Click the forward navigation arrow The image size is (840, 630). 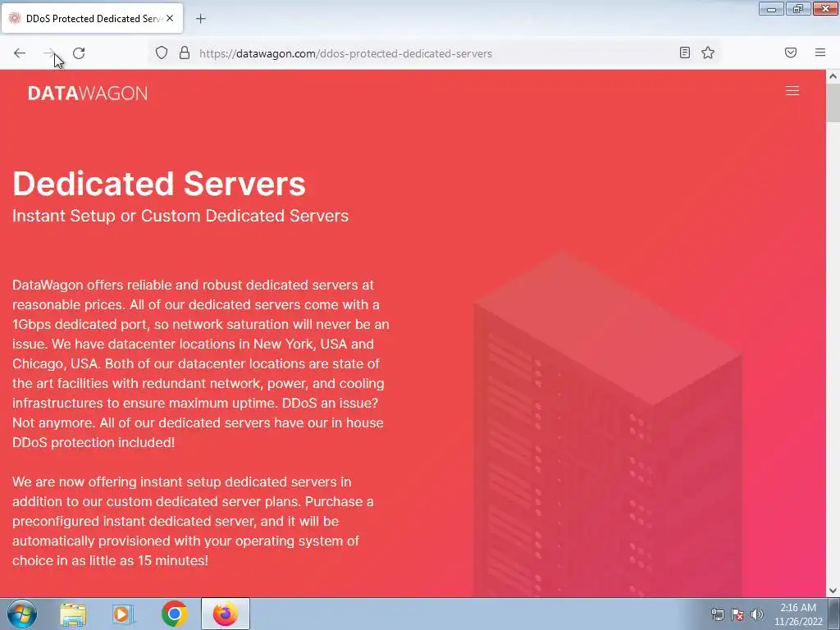pos(49,53)
